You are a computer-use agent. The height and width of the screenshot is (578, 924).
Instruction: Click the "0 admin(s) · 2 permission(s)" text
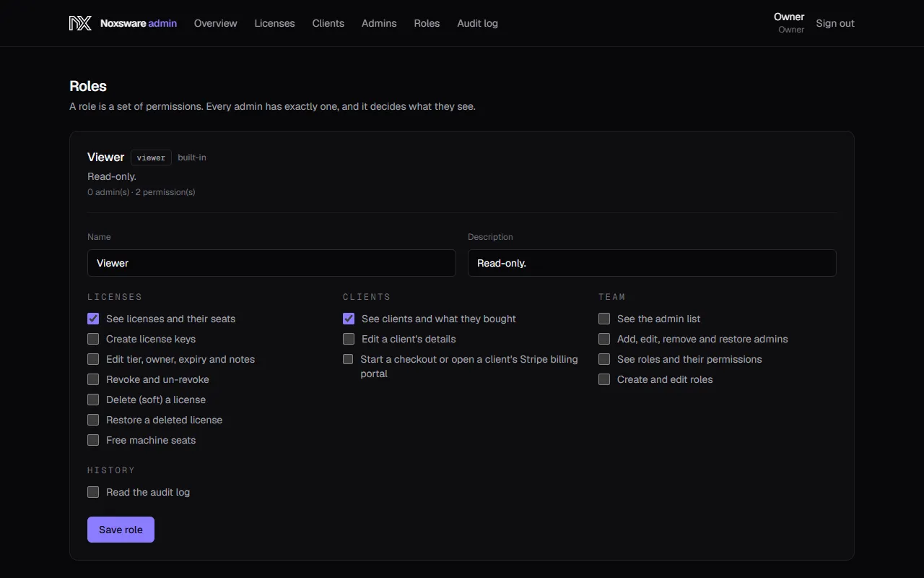(141, 192)
